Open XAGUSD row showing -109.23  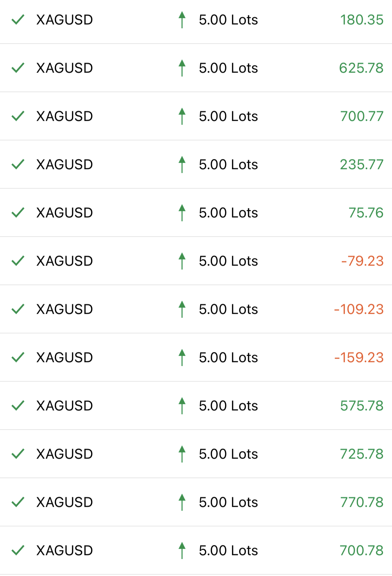[x=196, y=309]
